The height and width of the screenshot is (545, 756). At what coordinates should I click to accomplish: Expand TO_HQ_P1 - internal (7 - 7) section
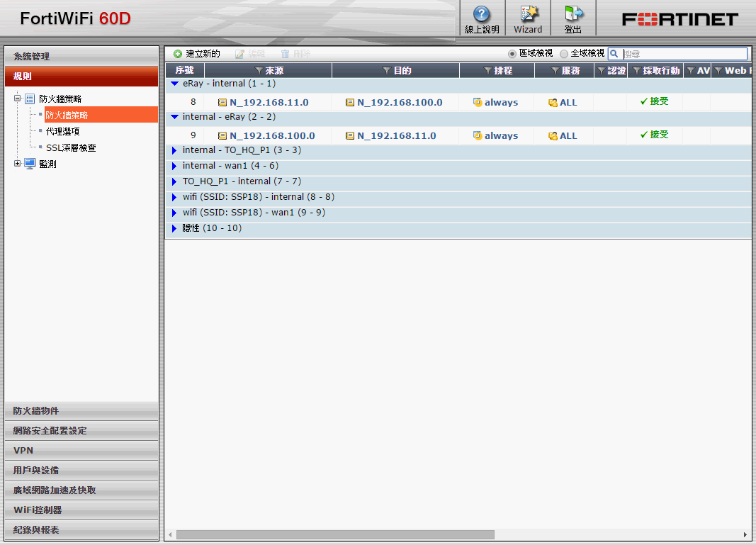coord(174,181)
